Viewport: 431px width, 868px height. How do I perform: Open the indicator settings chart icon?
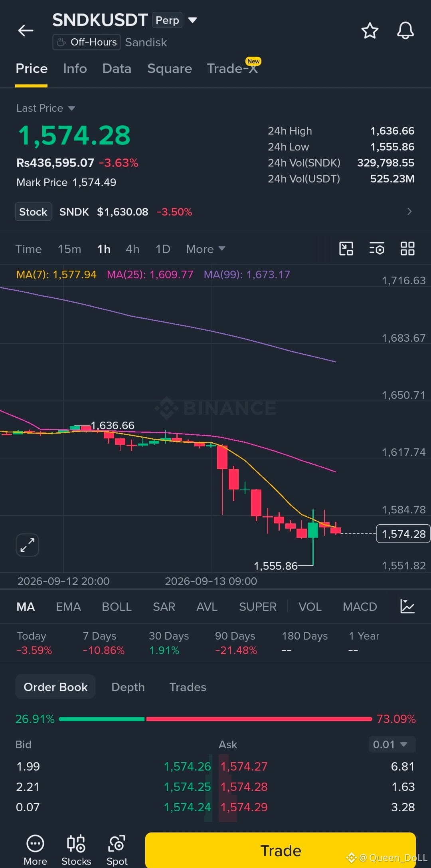tap(407, 606)
